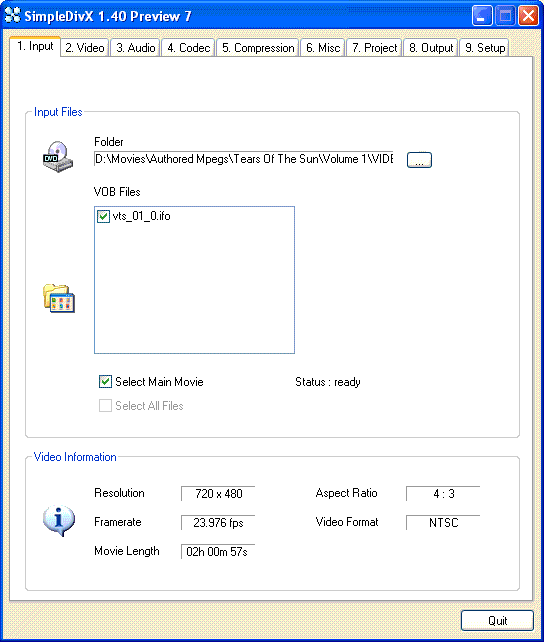
Task: Click the Quit button
Action: click(497, 621)
